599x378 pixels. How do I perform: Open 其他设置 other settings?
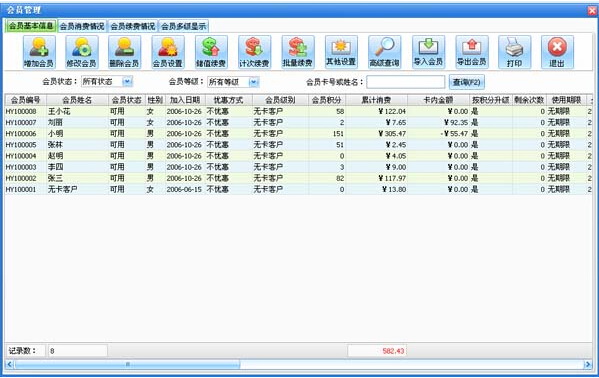pos(341,52)
